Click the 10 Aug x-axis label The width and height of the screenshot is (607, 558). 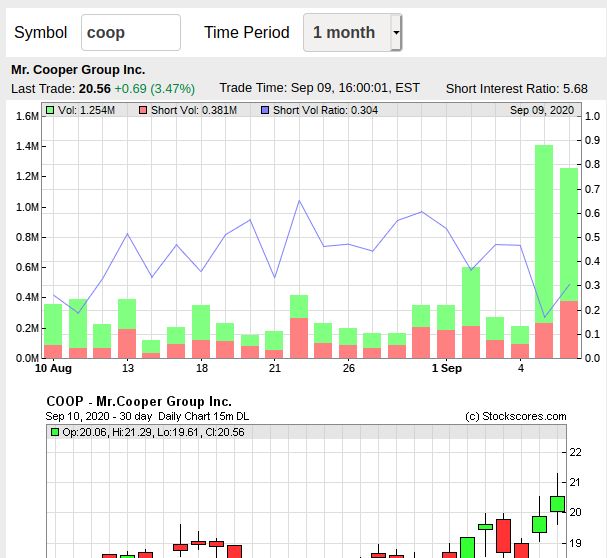(53, 368)
